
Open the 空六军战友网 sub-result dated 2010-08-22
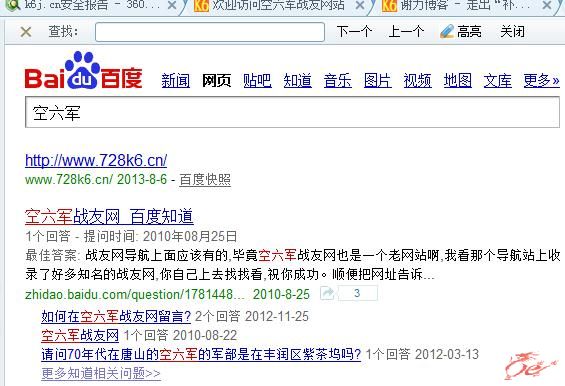80,335
